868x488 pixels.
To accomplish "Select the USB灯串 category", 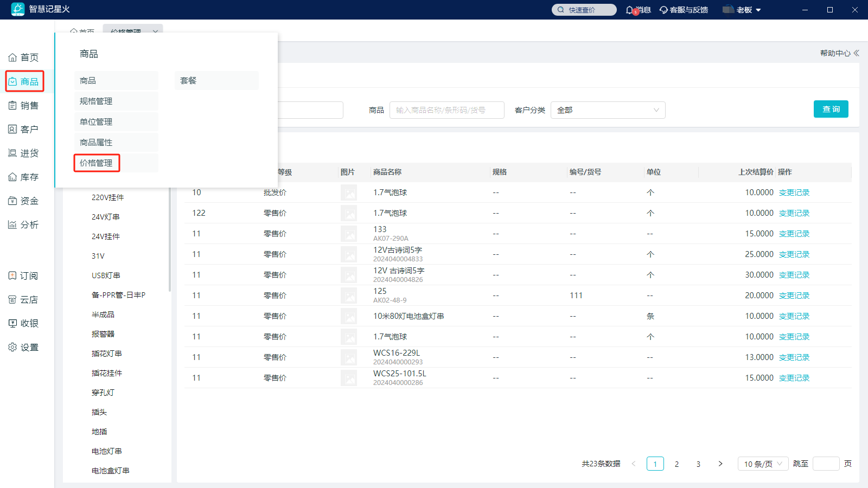I will click(x=106, y=275).
